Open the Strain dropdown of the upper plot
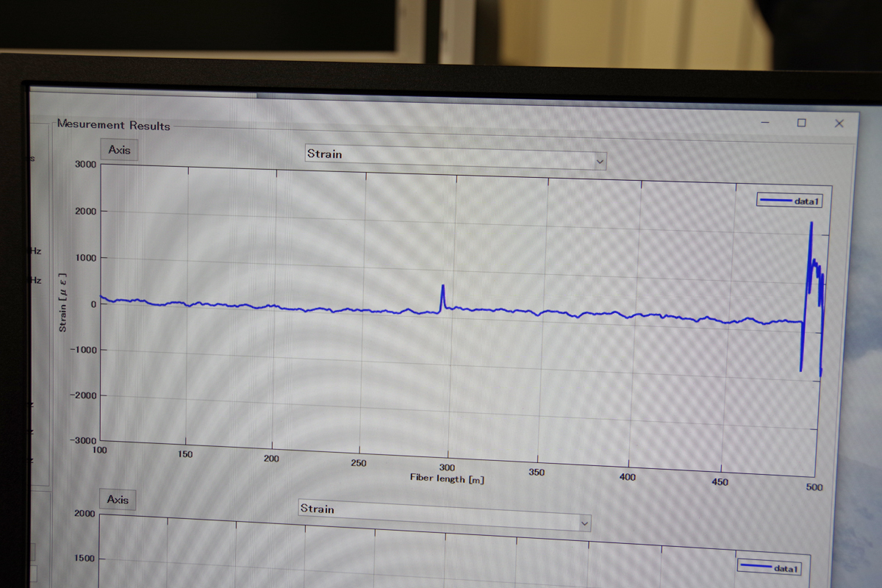Image resolution: width=882 pixels, height=588 pixels. (456, 157)
